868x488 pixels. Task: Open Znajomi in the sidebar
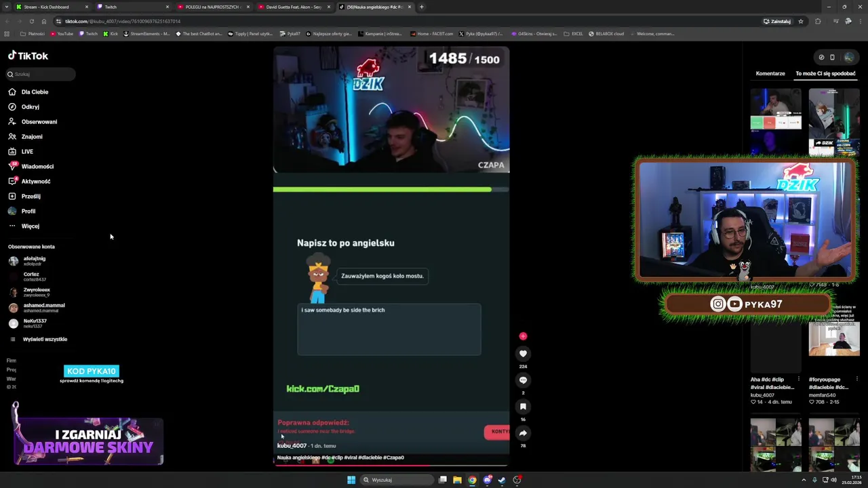31,136
